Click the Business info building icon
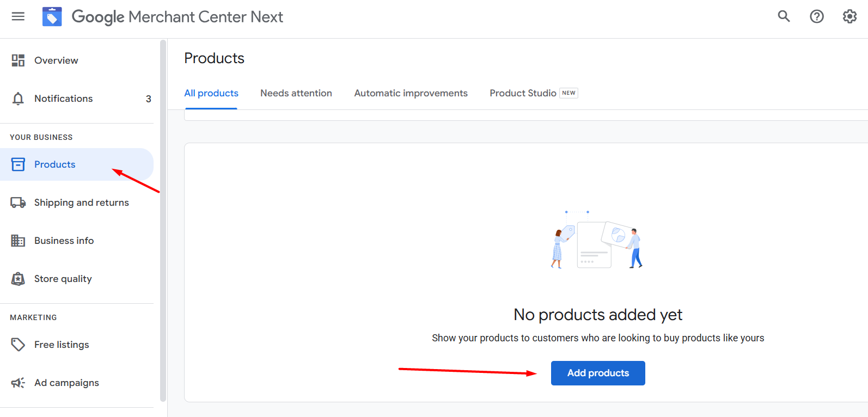Screen dimensions: 868x417 pos(18,241)
